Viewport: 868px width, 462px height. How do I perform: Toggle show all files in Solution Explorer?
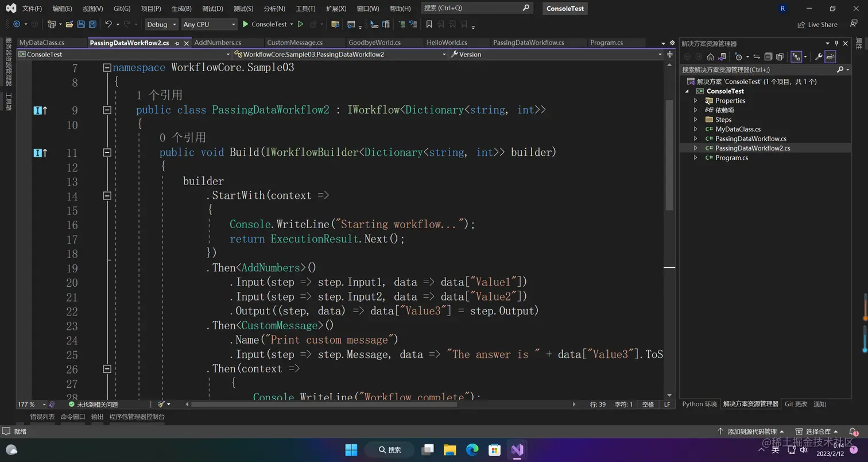click(780, 56)
